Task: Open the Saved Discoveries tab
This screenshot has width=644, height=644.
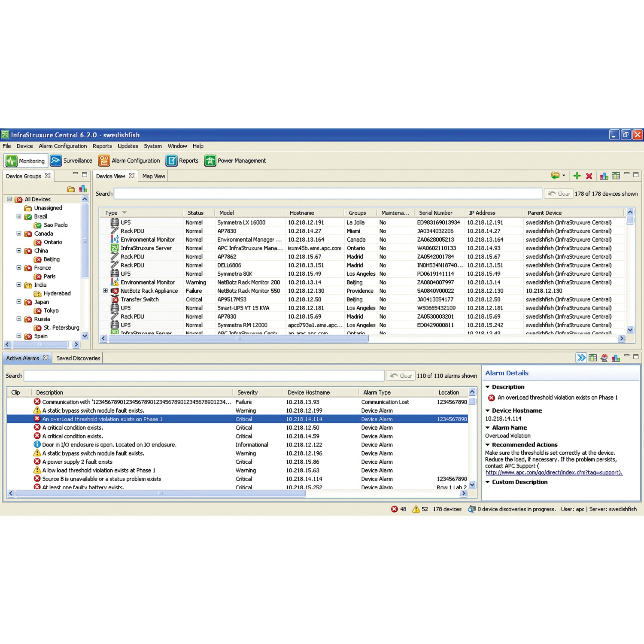Action: click(78, 358)
